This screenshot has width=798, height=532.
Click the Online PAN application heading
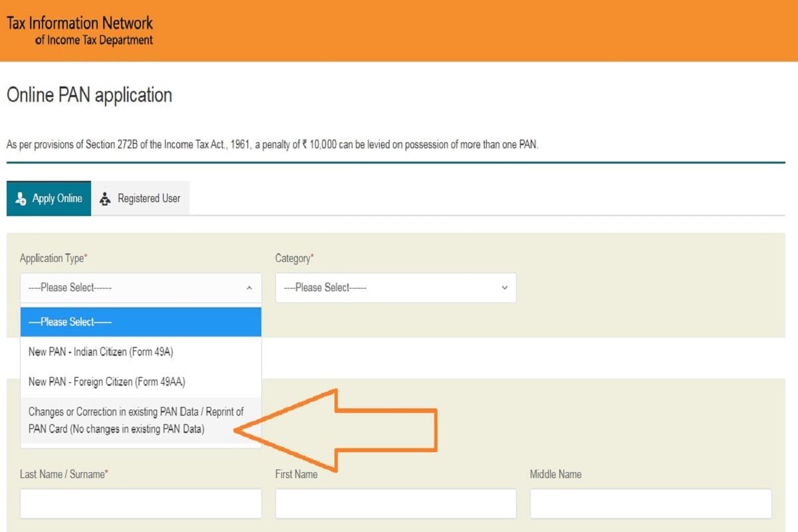89,96
